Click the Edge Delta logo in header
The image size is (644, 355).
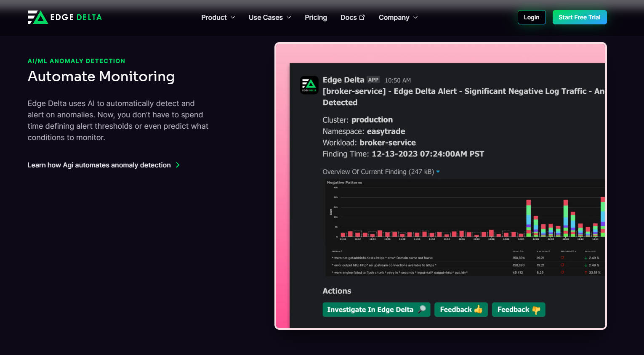coord(65,17)
